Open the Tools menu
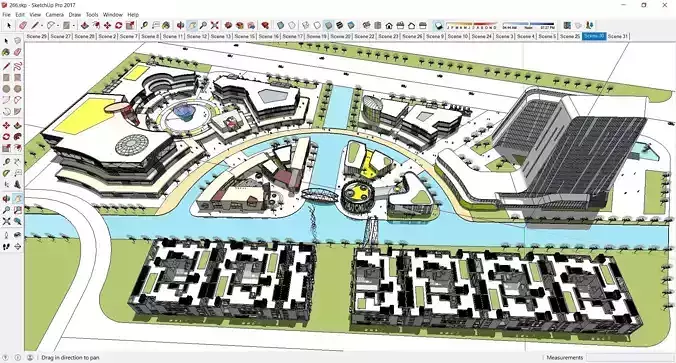This screenshot has height=363, width=676. coord(92,15)
